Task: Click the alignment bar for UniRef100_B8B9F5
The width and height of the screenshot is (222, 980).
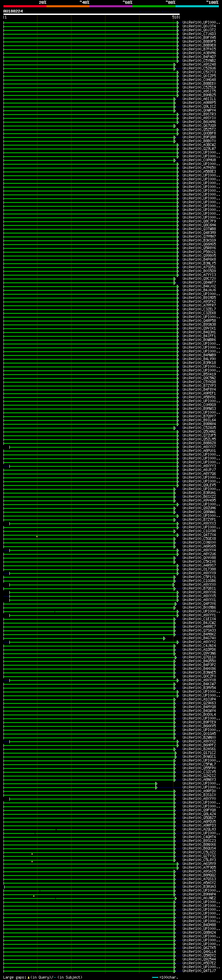Action: pyautogui.click(x=91, y=41)
